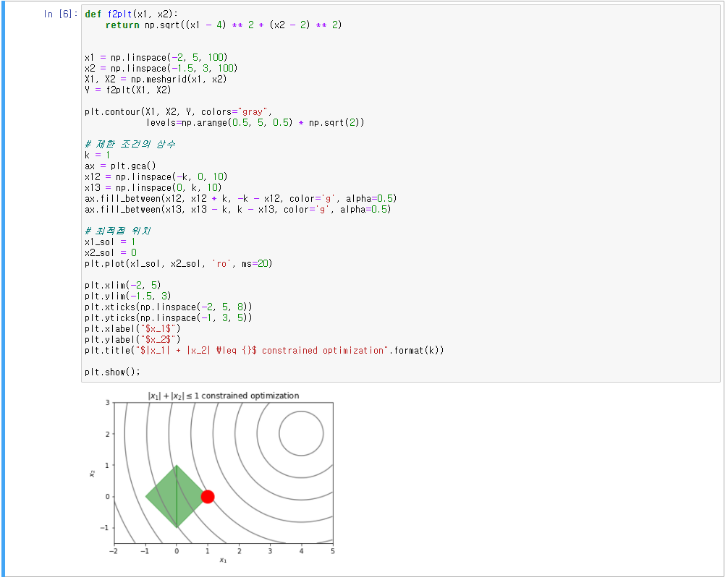Click the 'x12 = np.linspace(-k, 0, 10)' line
728x580 pixels.
156,176
